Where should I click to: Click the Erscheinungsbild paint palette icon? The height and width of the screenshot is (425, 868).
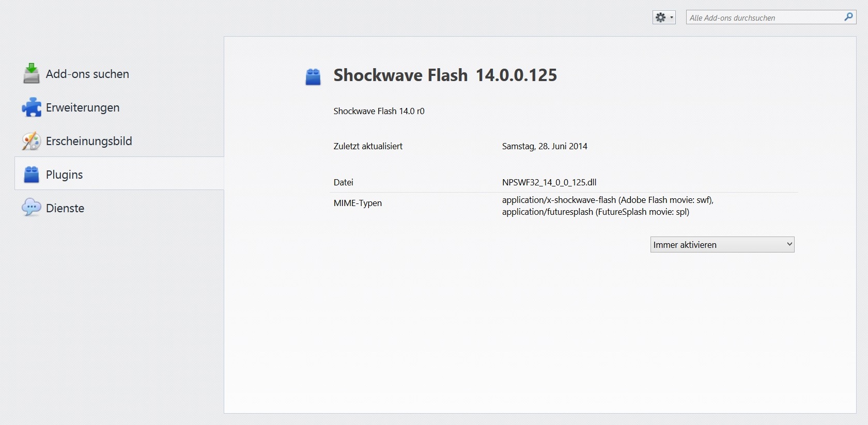(x=32, y=141)
